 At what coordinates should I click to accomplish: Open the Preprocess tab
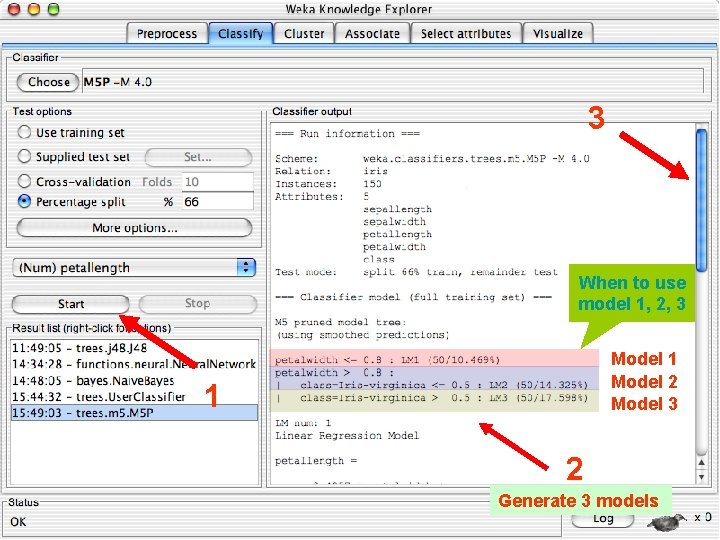[x=167, y=34]
